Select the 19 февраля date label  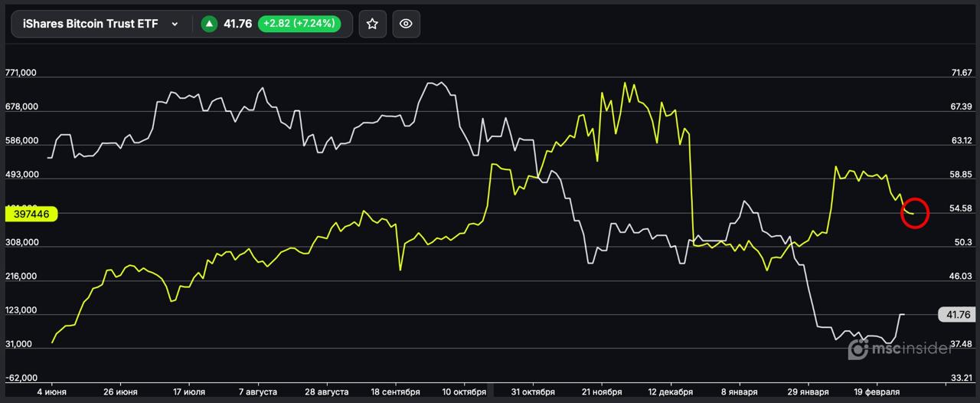[877, 392]
